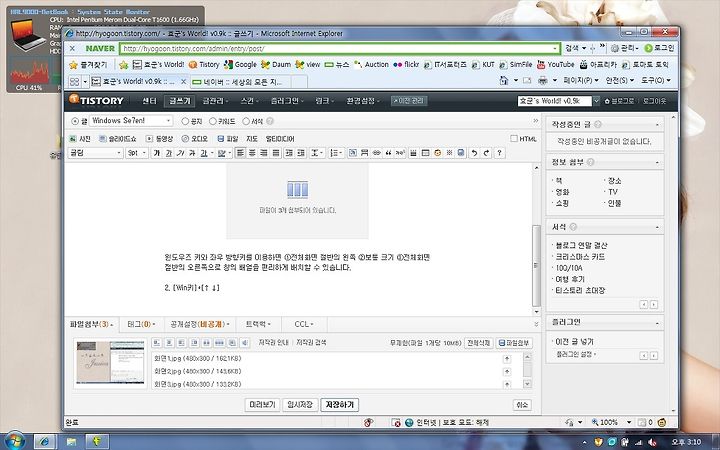This screenshot has width=720, height=450.
Task: Collapse the 정보 첨부 side panel
Action: [657, 163]
